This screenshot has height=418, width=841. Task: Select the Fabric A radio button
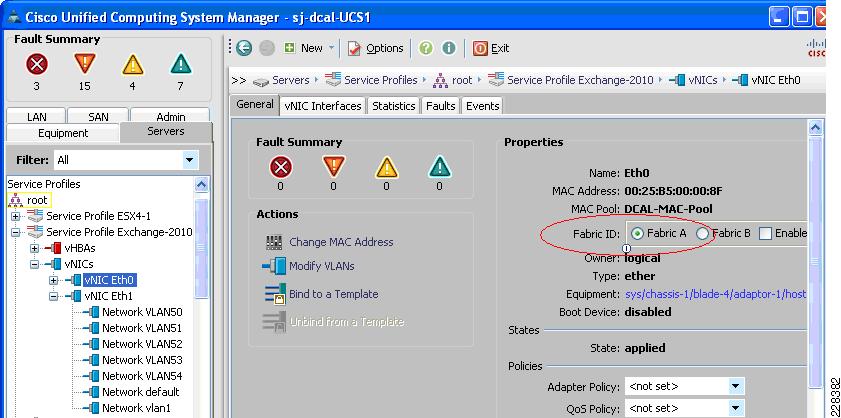637,233
